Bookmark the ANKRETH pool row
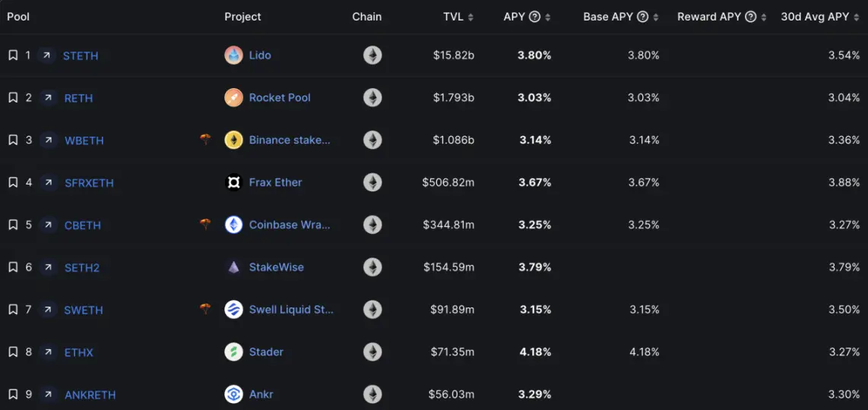Screen dimensions: 868x410 (x=13, y=395)
